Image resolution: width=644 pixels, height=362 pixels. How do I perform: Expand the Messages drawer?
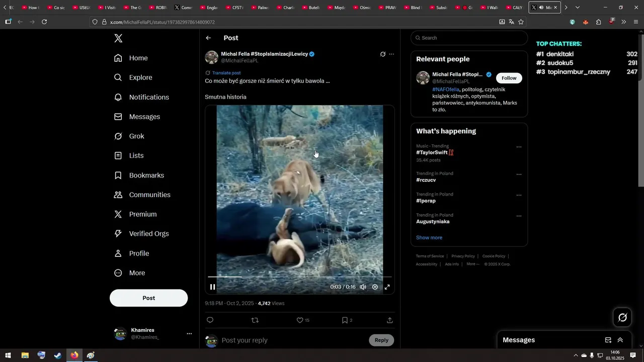[620, 340]
